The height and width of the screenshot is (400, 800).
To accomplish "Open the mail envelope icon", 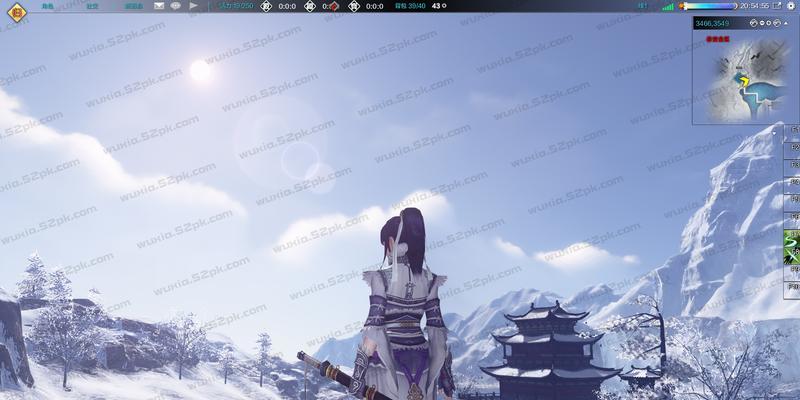I will 159,6.
